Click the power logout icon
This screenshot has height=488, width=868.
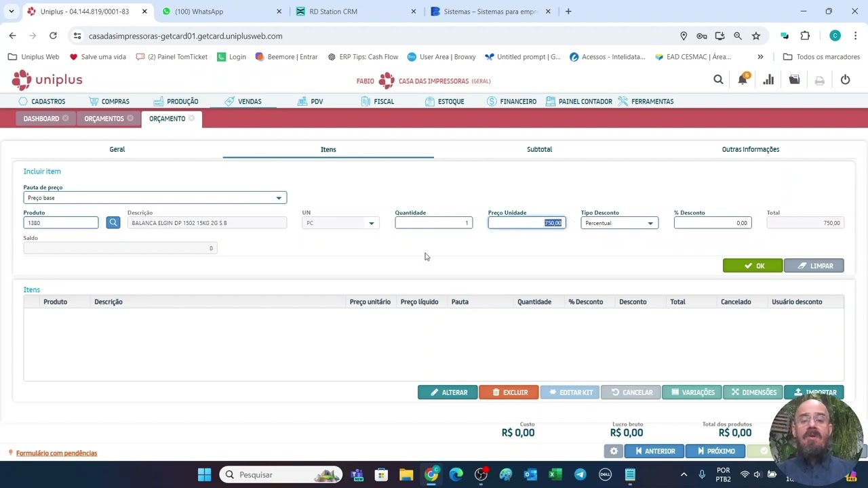pyautogui.click(x=845, y=80)
